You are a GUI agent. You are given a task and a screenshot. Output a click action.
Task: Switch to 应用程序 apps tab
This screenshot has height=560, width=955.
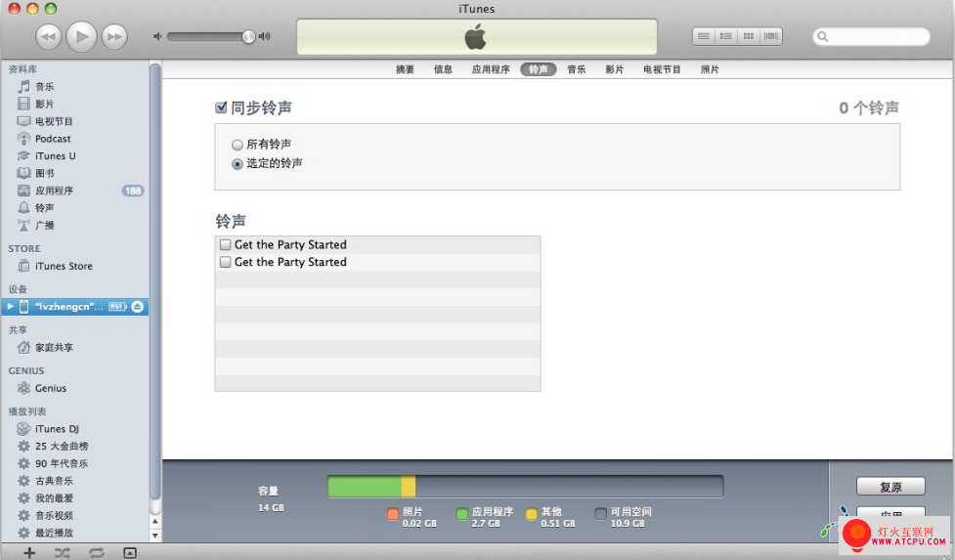[491, 69]
